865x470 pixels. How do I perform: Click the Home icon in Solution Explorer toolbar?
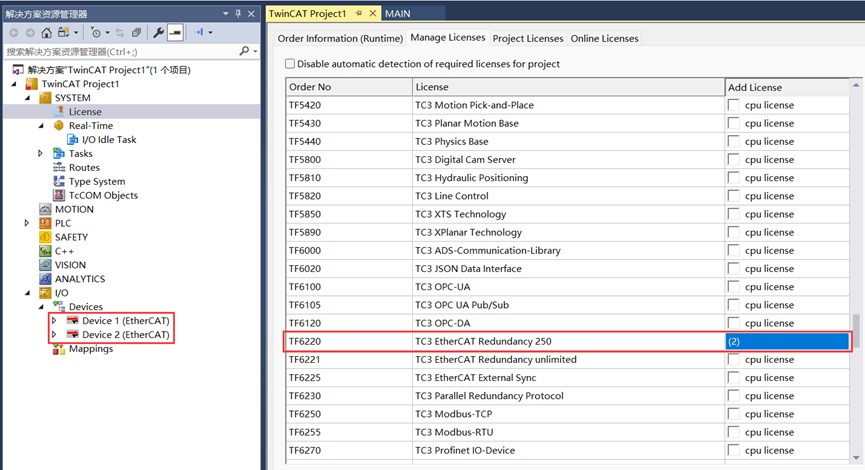(46, 33)
